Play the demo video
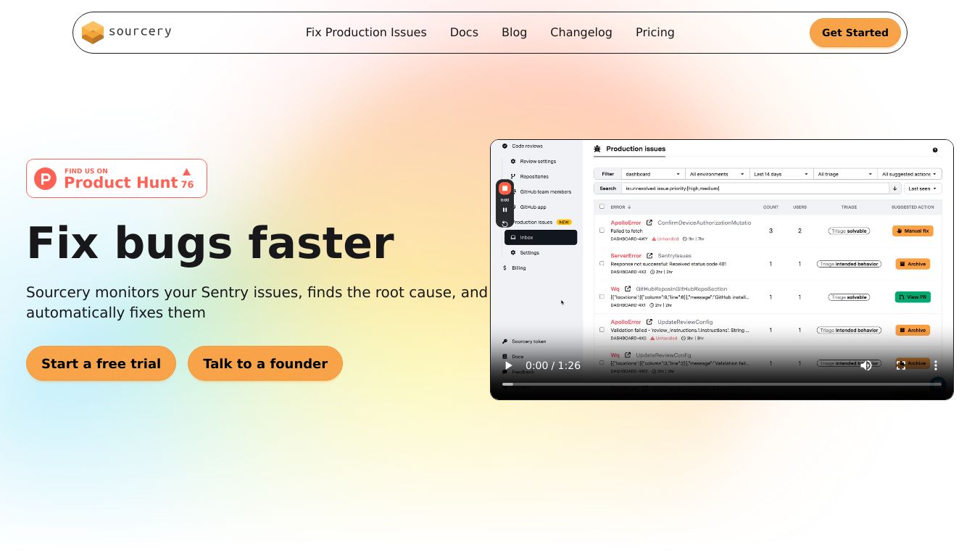This screenshot has width=980, height=551. pyautogui.click(x=508, y=365)
